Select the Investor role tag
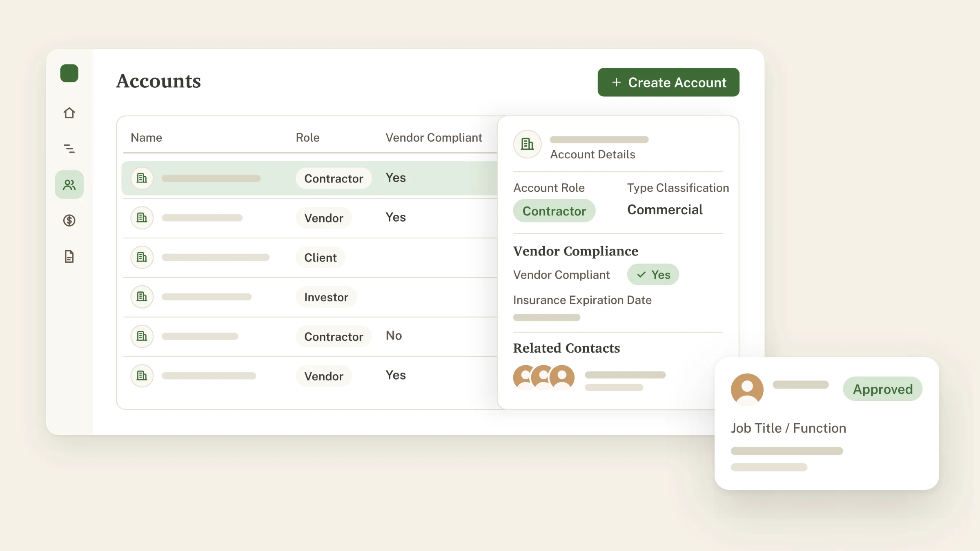 [x=326, y=297]
